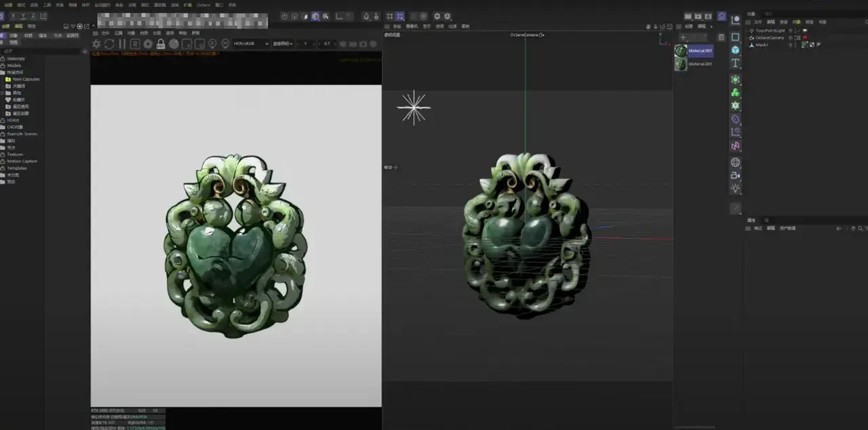This screenshot has height=430, width=868.
Task: Select Example Scenes in the left browser panel
Action: [x=20, y=134]
